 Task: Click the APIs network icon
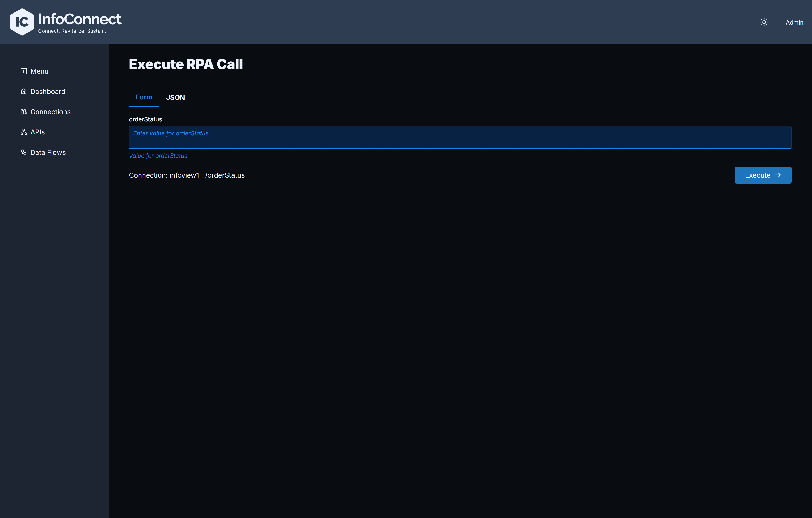pos(24,132)
